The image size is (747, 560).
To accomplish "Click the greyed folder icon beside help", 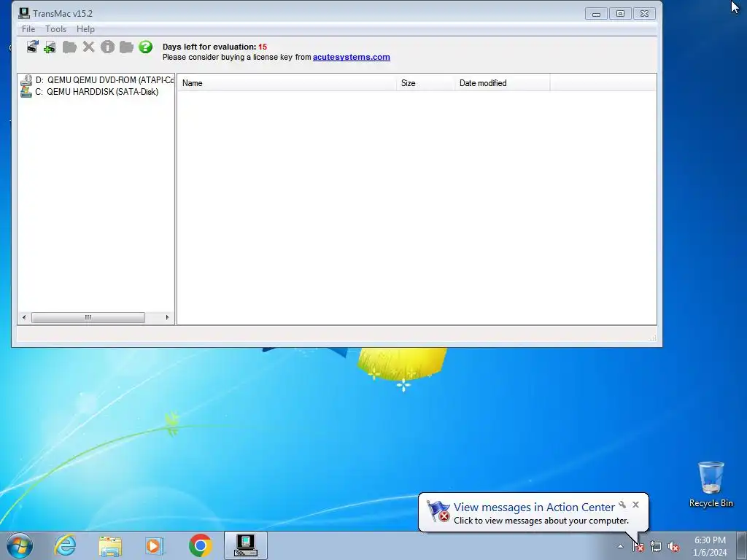I will (x=126, y=47).
